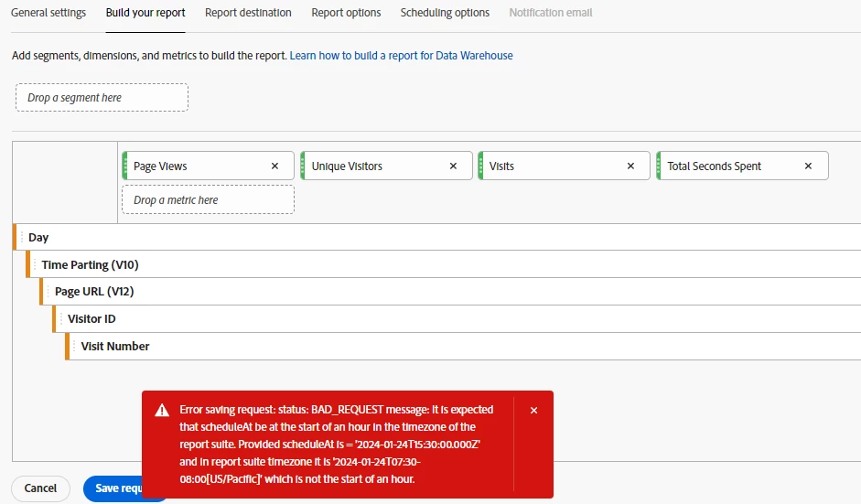Image resolution: width=861 pixels, height=504 pixels.
Task: Click the Unique Visitors metric label
Action: pyautogui.click(x=347, y=166)
